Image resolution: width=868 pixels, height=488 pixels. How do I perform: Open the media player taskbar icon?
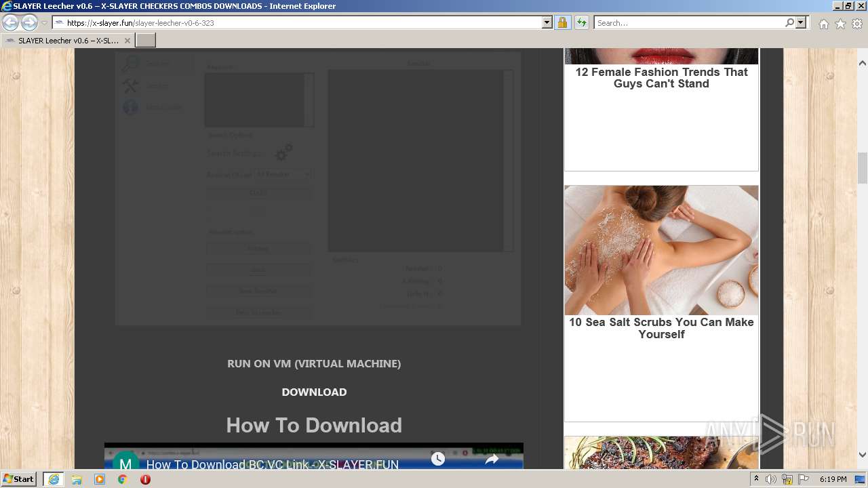100,479
